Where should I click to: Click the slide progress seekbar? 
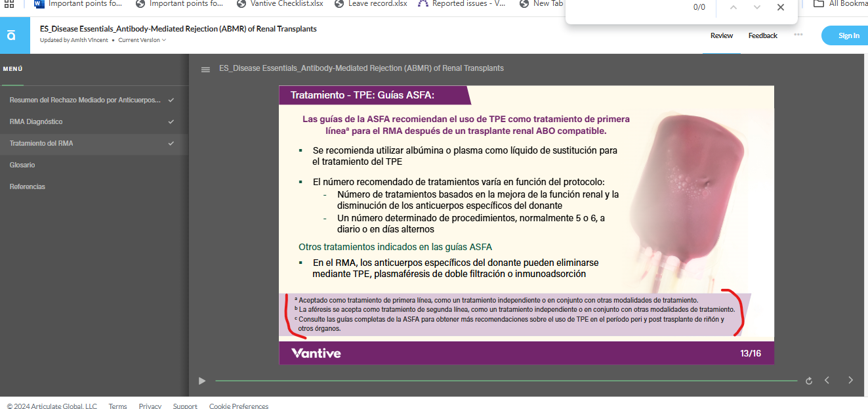tap(506, 381)
